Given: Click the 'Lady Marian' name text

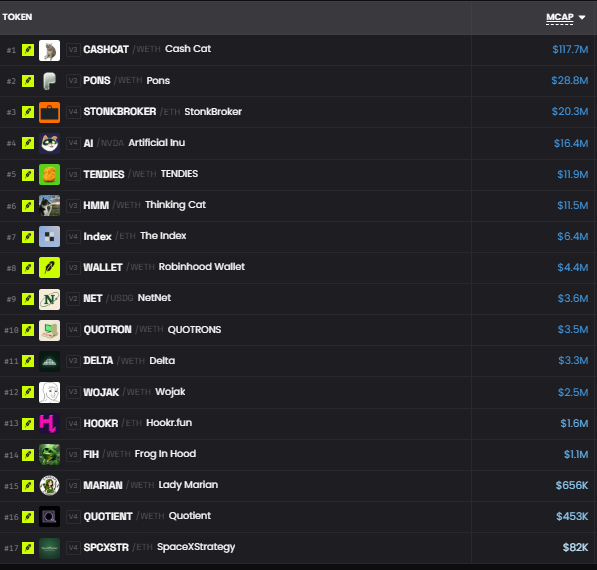Looking at the screenshot, I should (188, 485).
